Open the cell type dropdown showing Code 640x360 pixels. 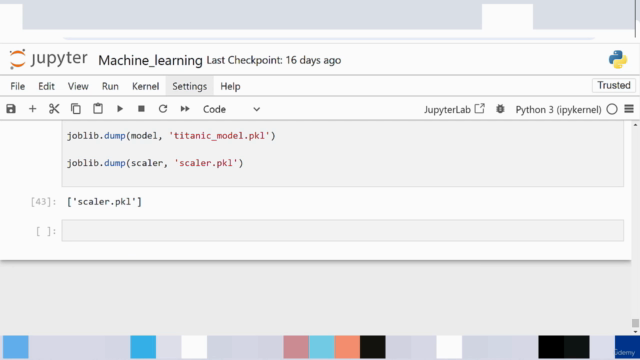point(231,109)
